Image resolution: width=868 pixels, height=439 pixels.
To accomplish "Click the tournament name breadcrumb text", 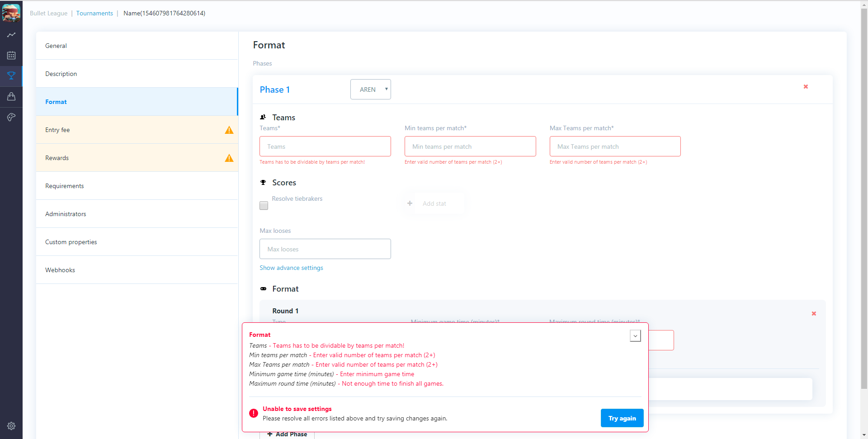I will coord(164,13).
